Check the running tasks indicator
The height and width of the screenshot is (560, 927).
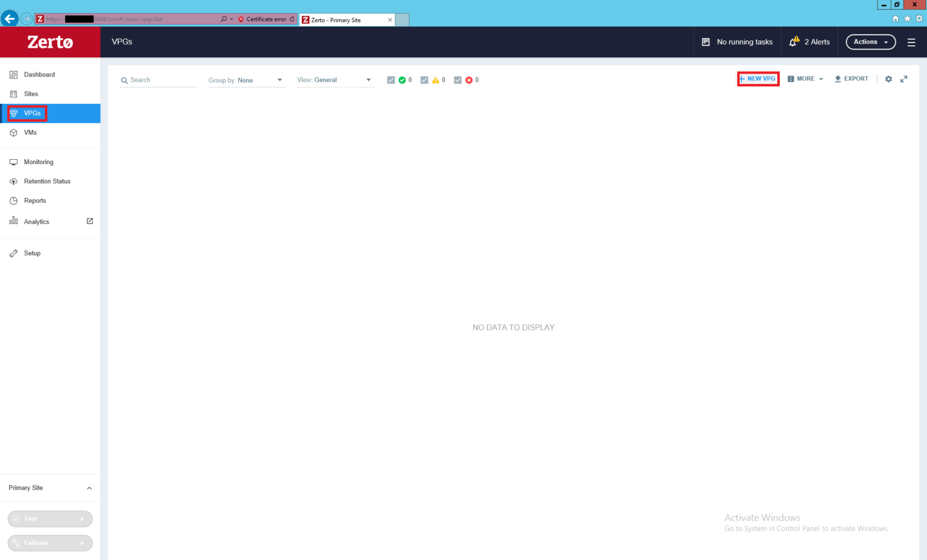(737, 42)
